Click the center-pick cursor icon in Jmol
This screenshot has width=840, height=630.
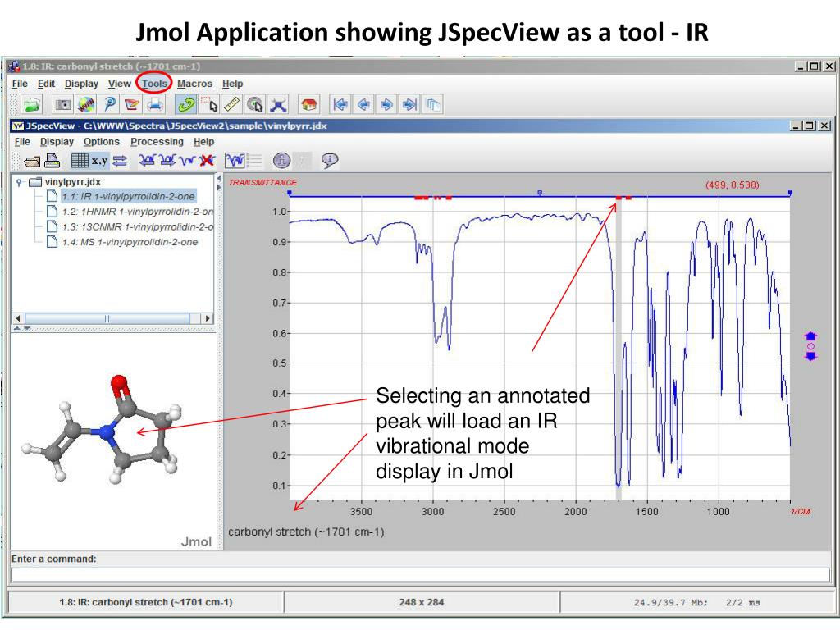tap(255, 104)
